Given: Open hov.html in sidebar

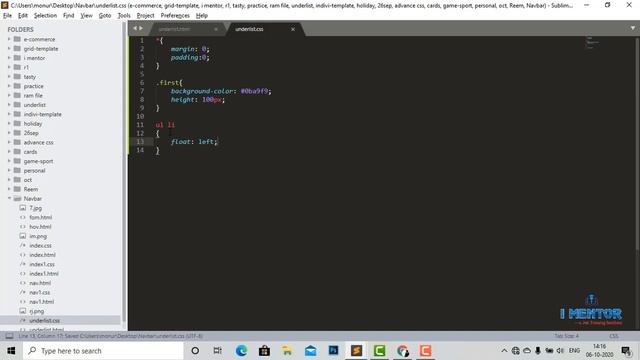Looking at the screenshot, I should click(x=40, y=227).
